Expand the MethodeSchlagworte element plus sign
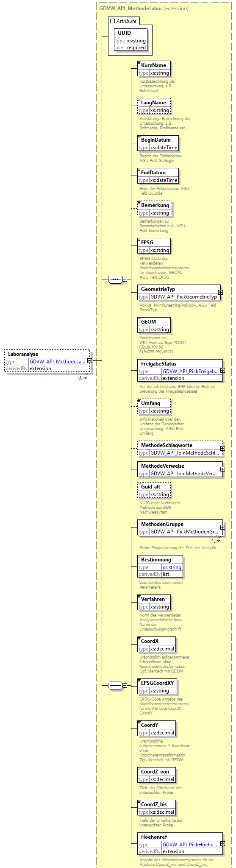The image size is (236, 868). tap(222, 448)
